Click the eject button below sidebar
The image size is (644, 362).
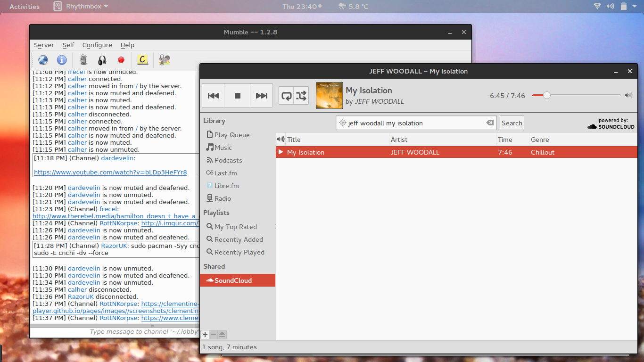[222, 335]
